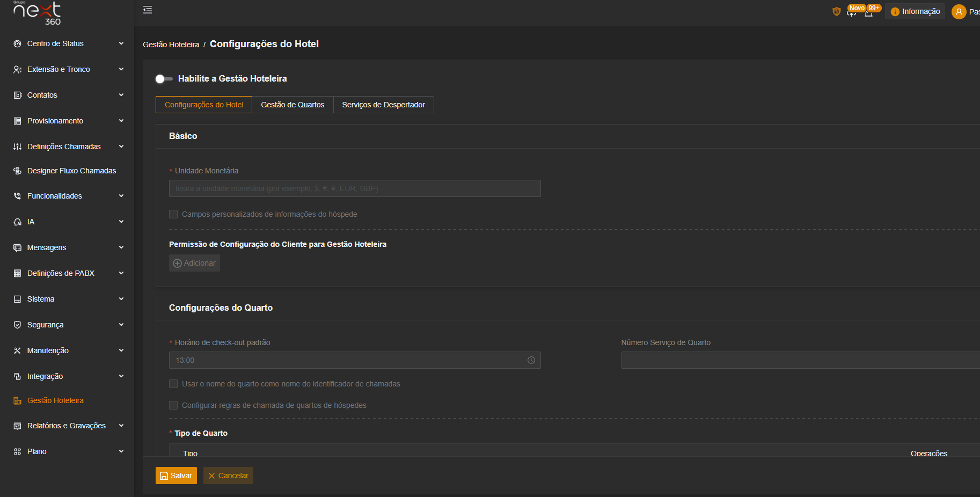Click the Funcionalidades phone icon
This screenshot has height=497, width=980.
point(17,196)
